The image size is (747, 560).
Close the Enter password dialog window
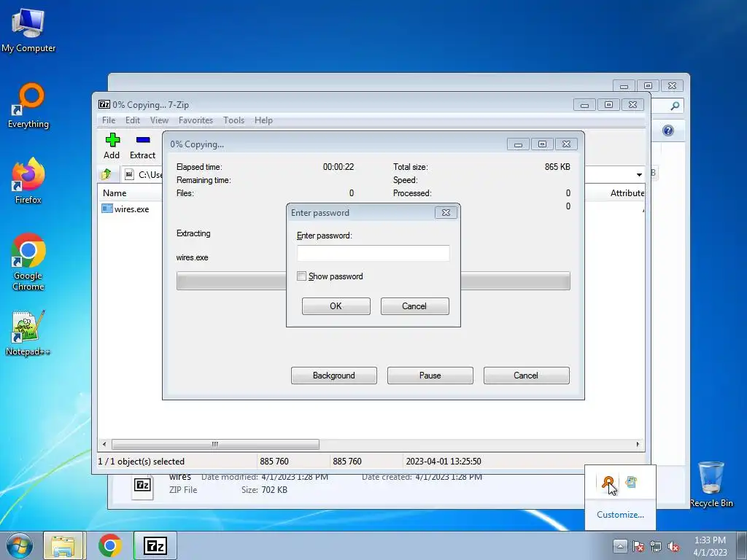446,212
